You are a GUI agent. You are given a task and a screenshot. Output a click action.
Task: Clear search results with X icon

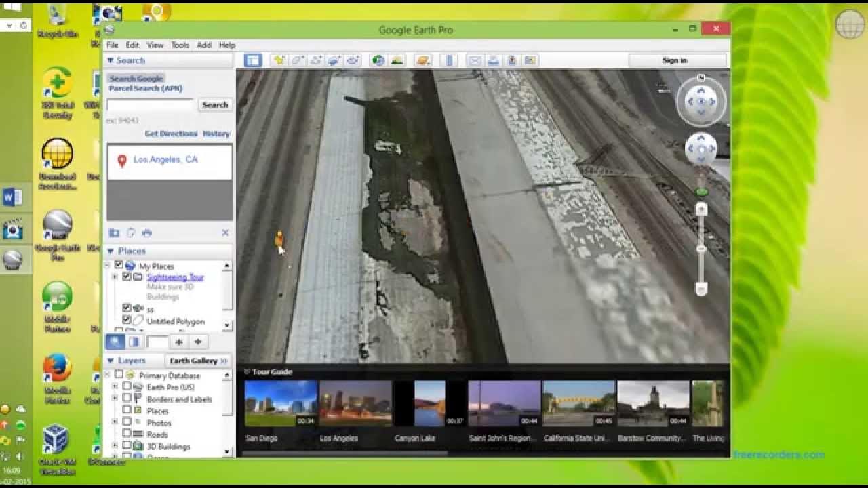pyautogui.click(x=225, y=232)
